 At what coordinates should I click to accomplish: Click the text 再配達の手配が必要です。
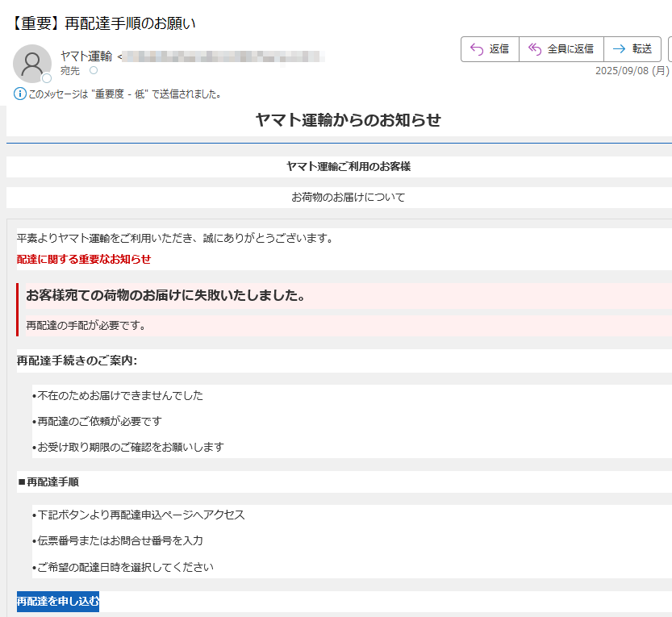86,325
